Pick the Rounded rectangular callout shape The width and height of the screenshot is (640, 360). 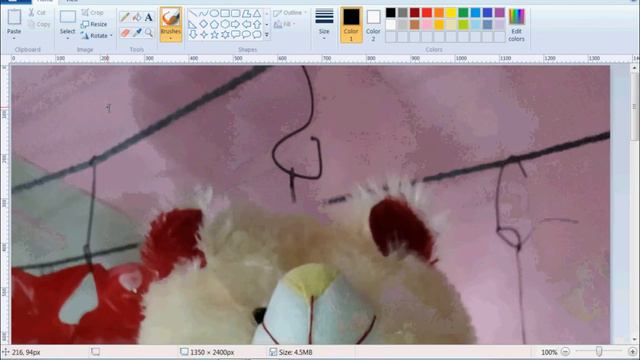point(235,35)
